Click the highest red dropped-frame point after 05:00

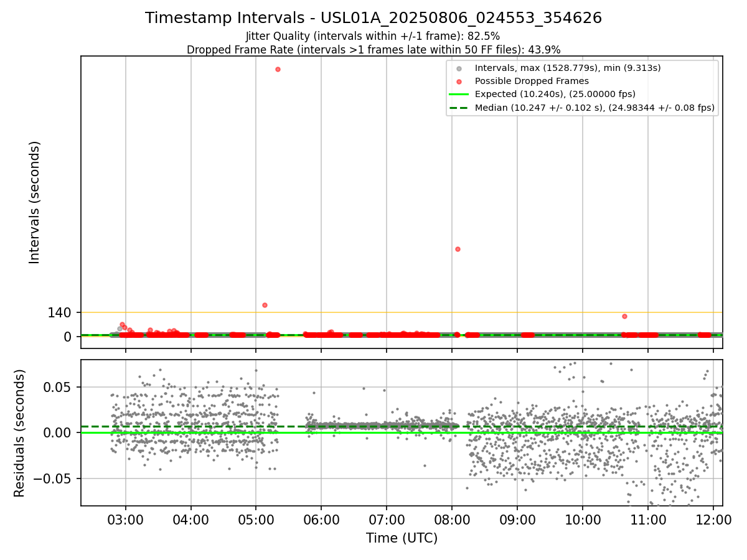coord(278,69)
